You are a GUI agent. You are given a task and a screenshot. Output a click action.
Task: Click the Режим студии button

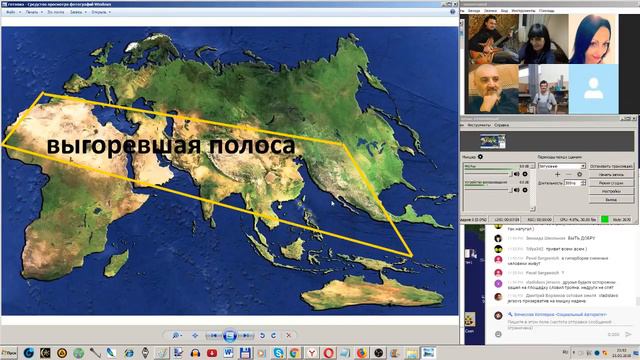[x=611, y=183]
